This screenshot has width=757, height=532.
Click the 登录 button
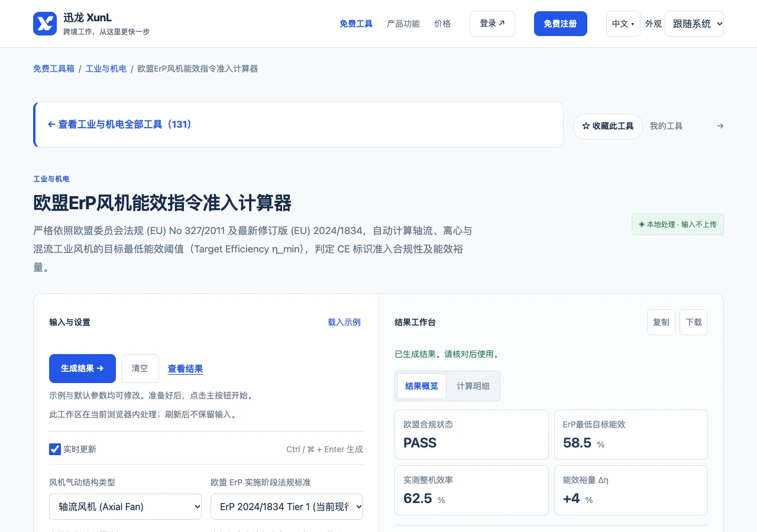pyautogui.click(x=492, y=24)
